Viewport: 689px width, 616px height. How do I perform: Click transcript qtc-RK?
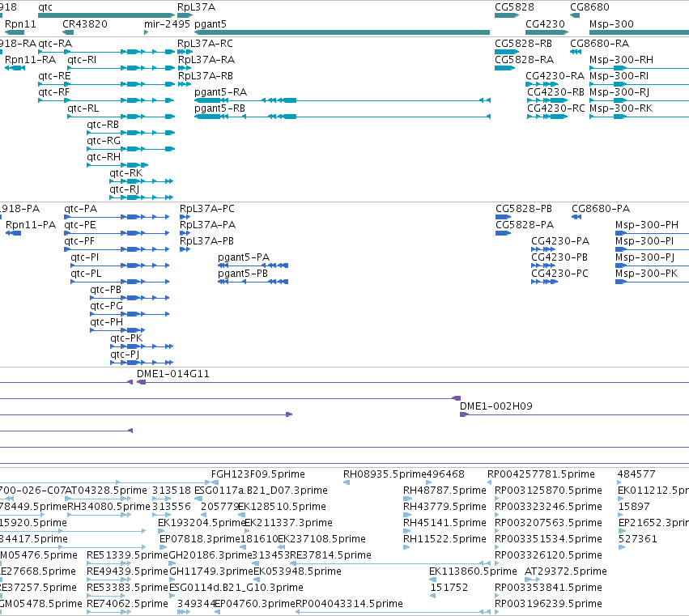coord(142,181)
